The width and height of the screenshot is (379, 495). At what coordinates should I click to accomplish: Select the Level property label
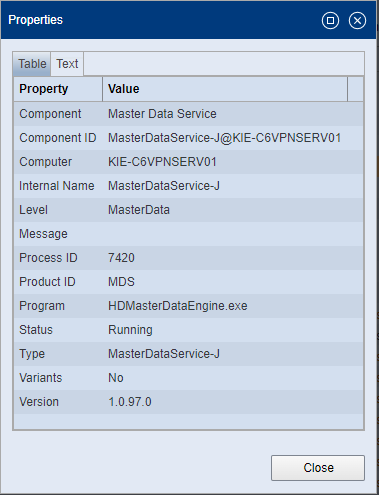pyautogui.click(x=33, y=210)
